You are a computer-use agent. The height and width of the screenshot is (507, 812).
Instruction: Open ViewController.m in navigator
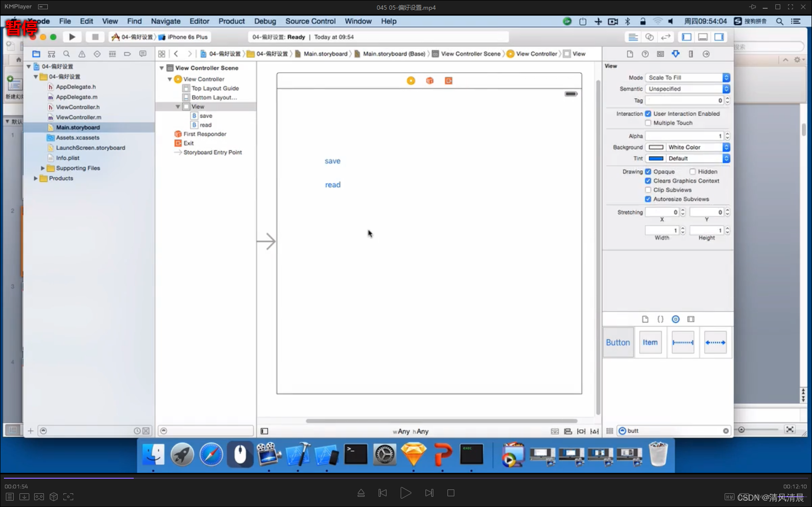[x=79, y=118]
